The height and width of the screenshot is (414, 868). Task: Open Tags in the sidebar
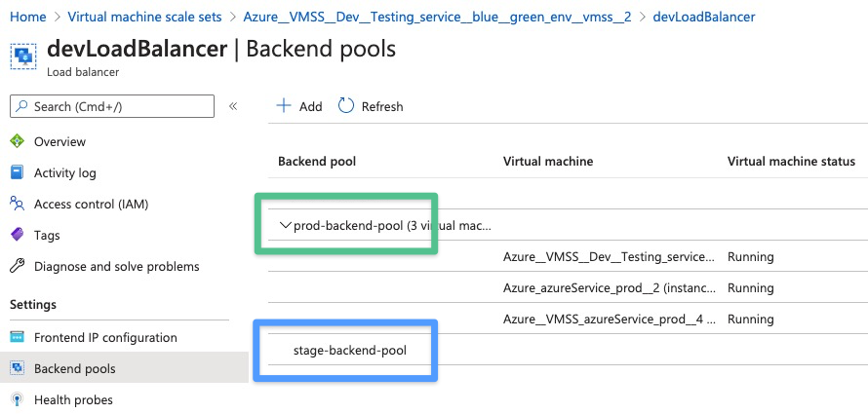[x=47, y=236]
